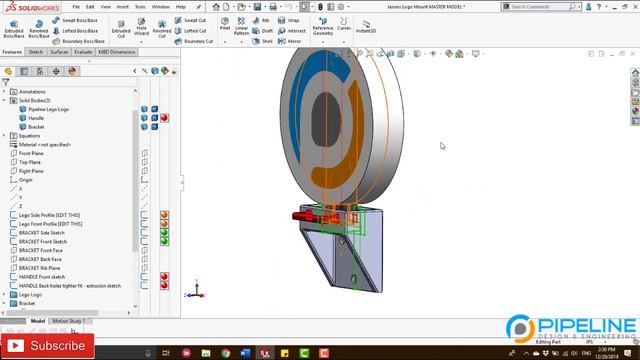Select the Mirror tool
This screenshot has height=360, width=640.
[x=289, y=41]
